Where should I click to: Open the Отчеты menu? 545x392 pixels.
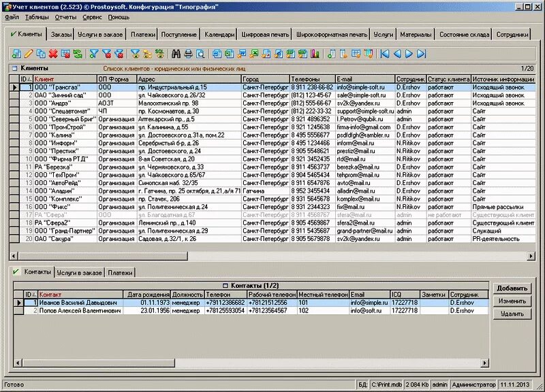click(x=65, y=17)
